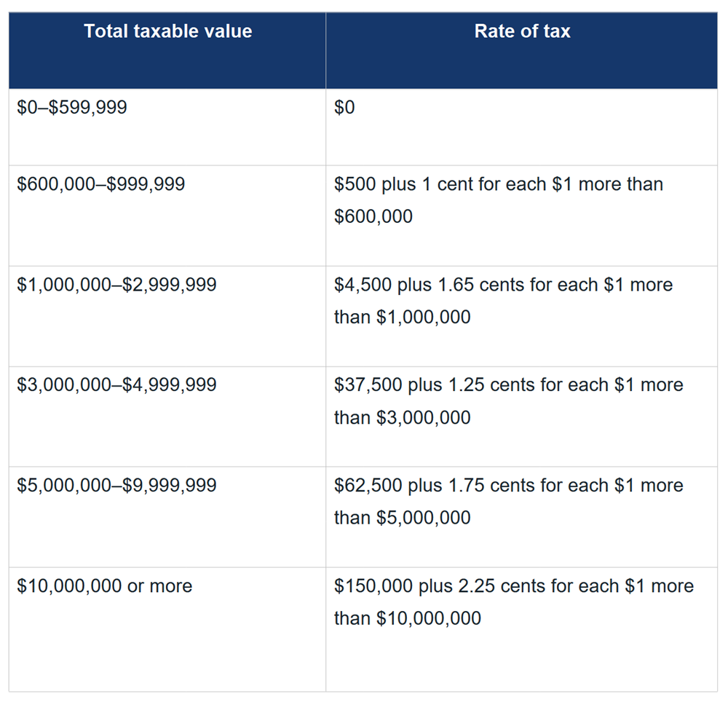Click the "than $1,000,000" threshold line
The height and width of the screenshot is (702, 728).
click(403, 317)
